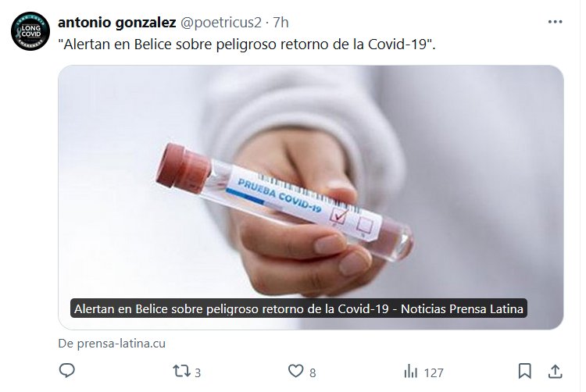Click the 127 views count
The width and height of the screenshot is (586, 392).
[434, 372]
